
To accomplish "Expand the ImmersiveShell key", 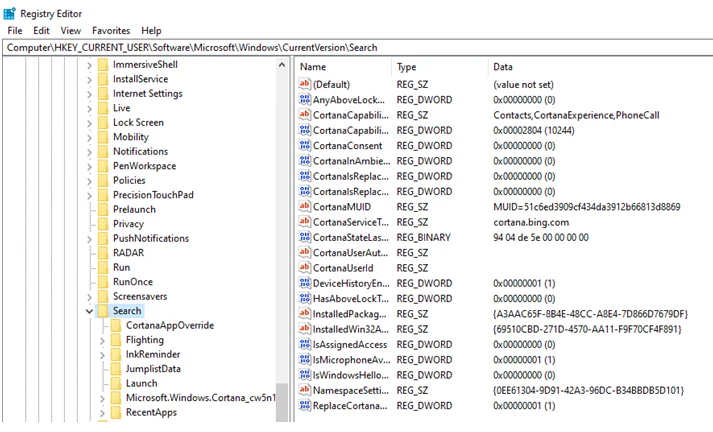I will pyautogui.click(x=89, y=65).
